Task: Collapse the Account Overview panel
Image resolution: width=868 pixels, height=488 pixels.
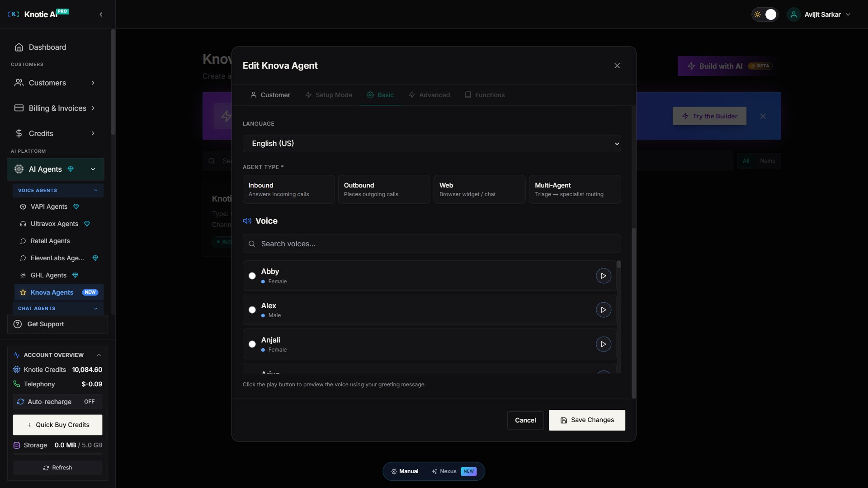Action: point(99,355)
